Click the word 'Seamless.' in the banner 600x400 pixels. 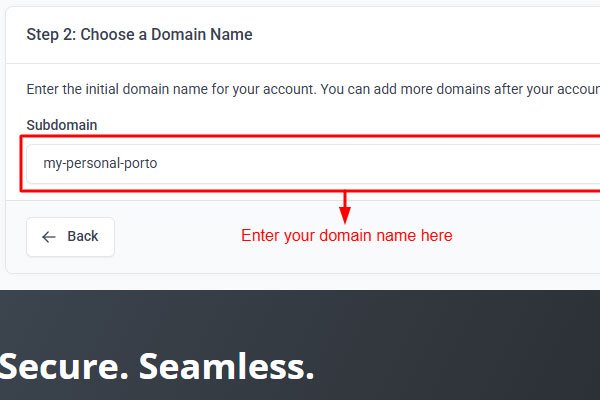pyautogui.click(x=226, y=367)
